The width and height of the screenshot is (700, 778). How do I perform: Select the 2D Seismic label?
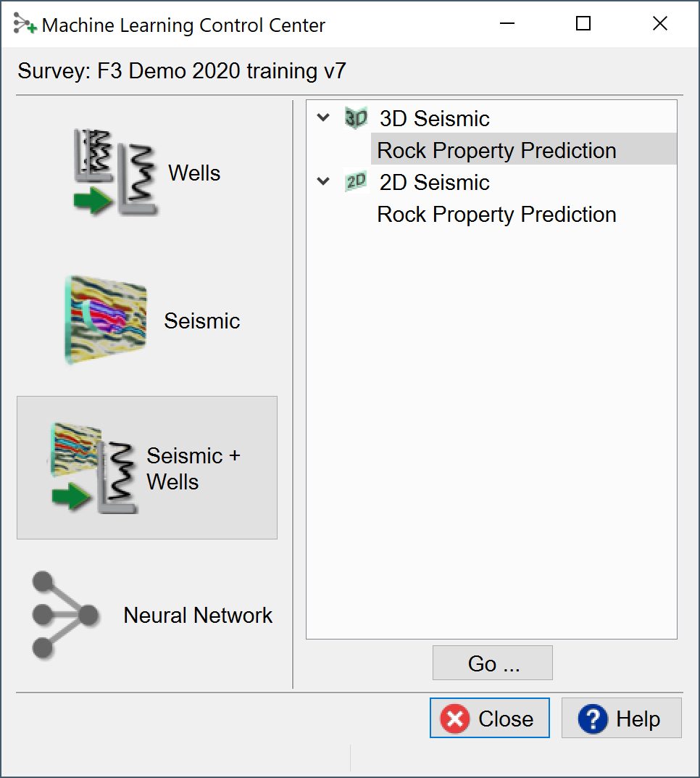click(x=435, y=182)
